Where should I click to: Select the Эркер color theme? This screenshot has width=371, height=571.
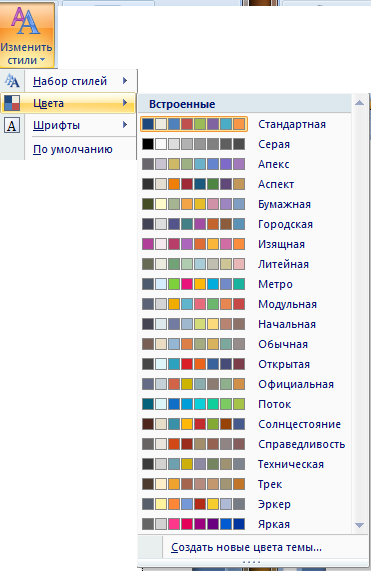[245, 505]
